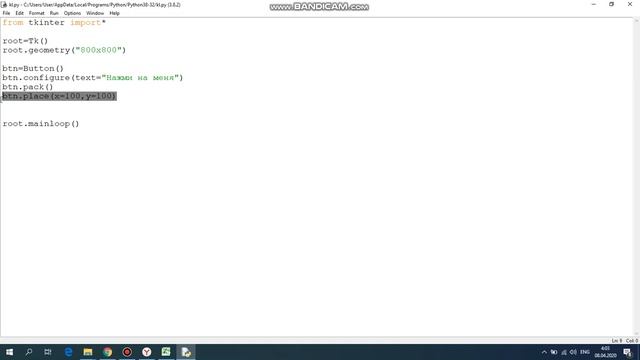Open the notification center icon
Viewport: 640px width, 360px height.
(628, 352)
